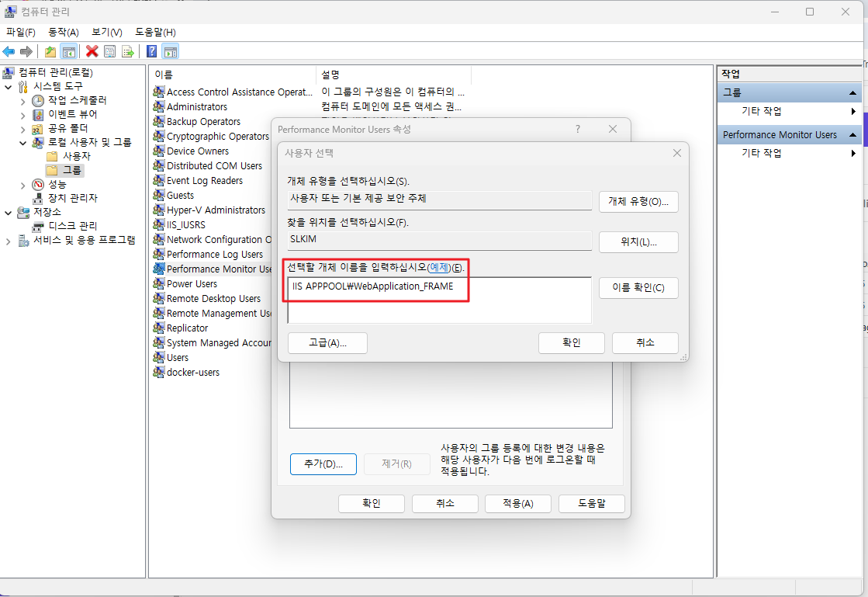
Task: Select 디스크 관리 in the console tree
Action: pyautogui.click(x=72, y=226)
